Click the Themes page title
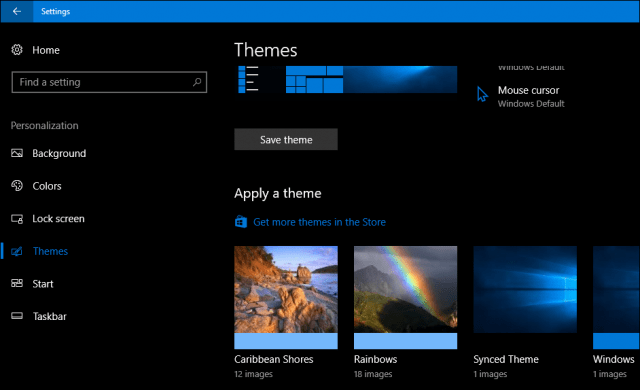This screenshot has height=390, width=640. pyautogui.click(x=266, y=50)
